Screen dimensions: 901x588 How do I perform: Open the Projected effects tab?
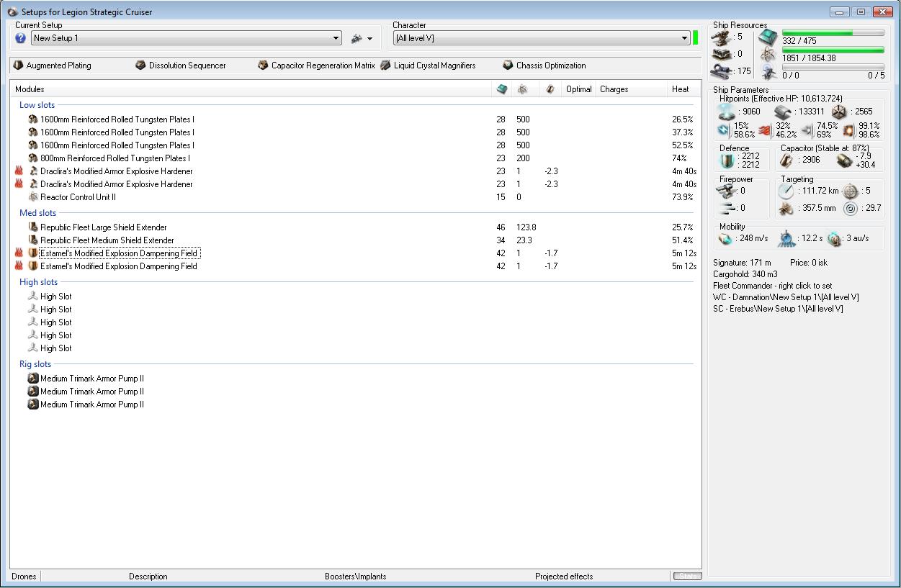tap(564, 576)
